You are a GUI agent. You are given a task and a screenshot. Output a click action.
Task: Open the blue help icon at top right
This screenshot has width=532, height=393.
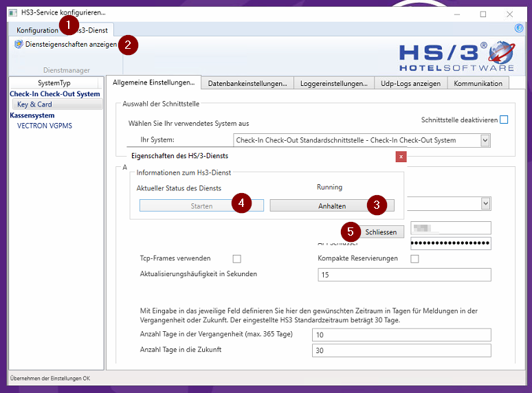point(519,28)
